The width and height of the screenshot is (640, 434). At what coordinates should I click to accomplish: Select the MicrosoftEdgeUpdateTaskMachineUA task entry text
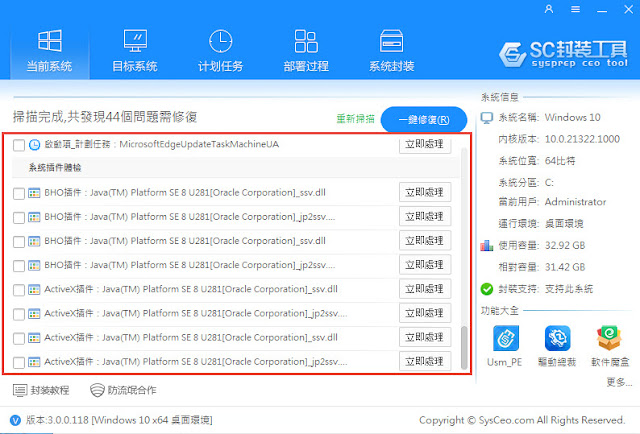tap(162, 144)
